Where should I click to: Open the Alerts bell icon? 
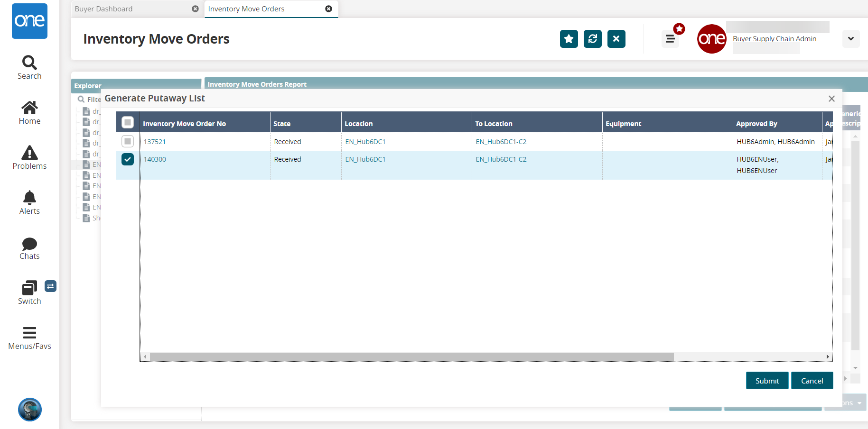pyautogui.click(x=29, y=198)
